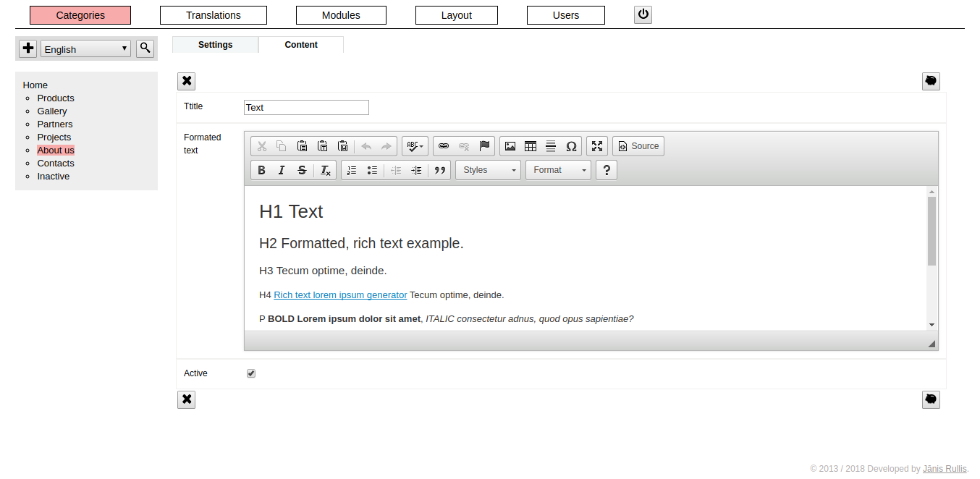
Task: Insert a link with the Link icon
Action: pos(444,146)
